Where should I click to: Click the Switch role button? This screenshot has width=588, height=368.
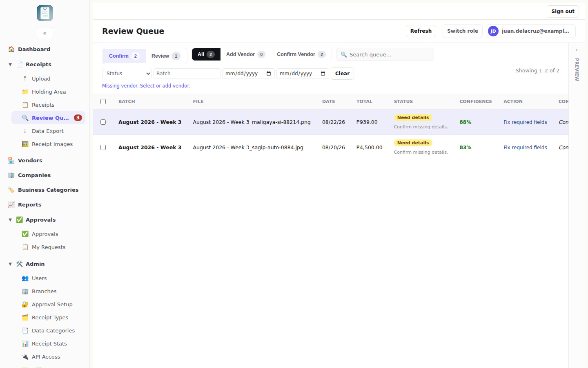463,31
